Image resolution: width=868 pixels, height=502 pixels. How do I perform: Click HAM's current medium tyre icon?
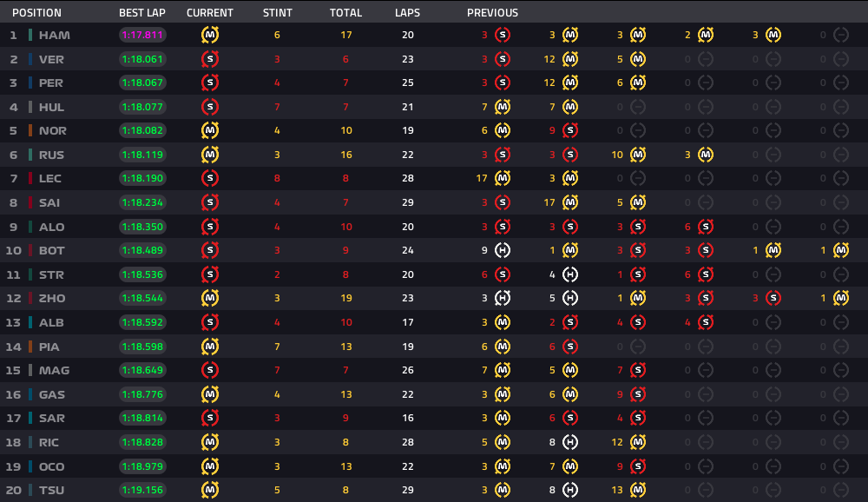[x=210, y=35]
